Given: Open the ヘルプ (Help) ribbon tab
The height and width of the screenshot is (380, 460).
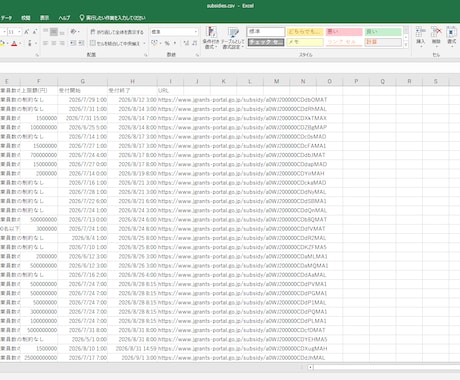Looking at the screenshot, I should tap(64, 18).
